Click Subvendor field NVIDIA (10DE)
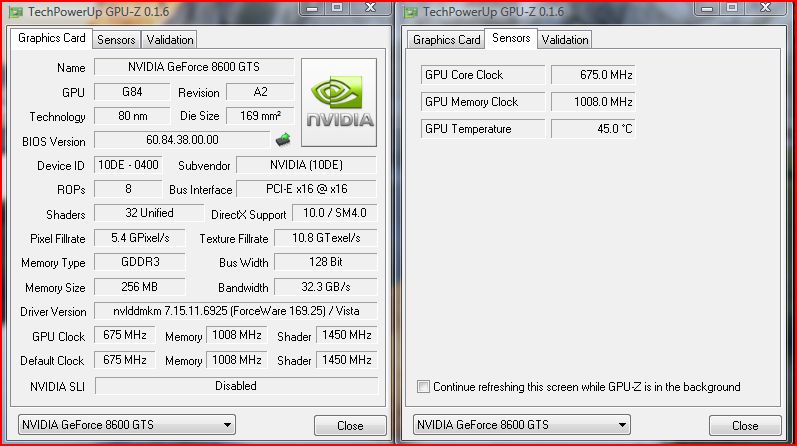797x446 pixels. pyautogui.click(x=306, y=165)
